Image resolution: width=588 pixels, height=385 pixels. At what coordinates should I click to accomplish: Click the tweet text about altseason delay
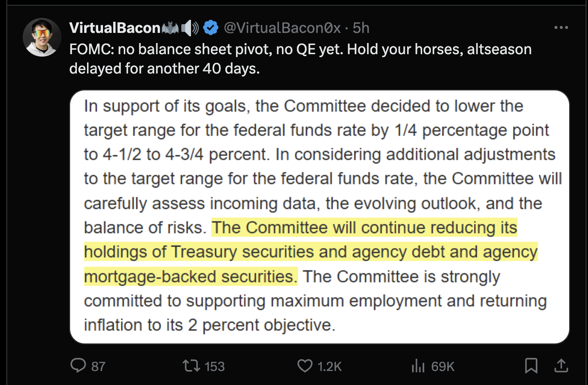click(300, 59)
